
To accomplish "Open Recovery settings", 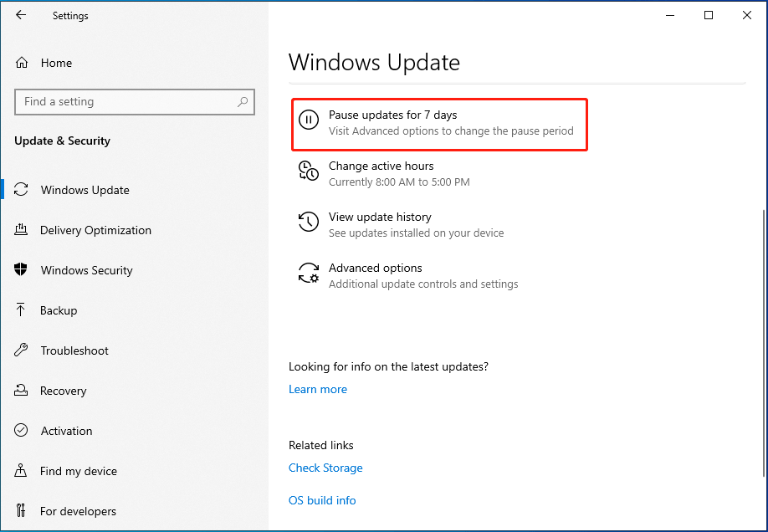I will (x=64, y=391).
